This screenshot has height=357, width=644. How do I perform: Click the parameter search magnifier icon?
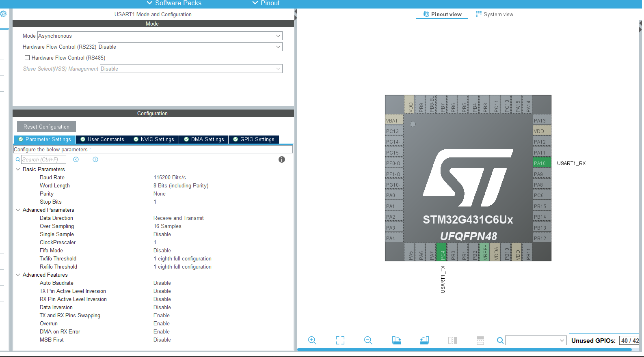click(18, 159)
